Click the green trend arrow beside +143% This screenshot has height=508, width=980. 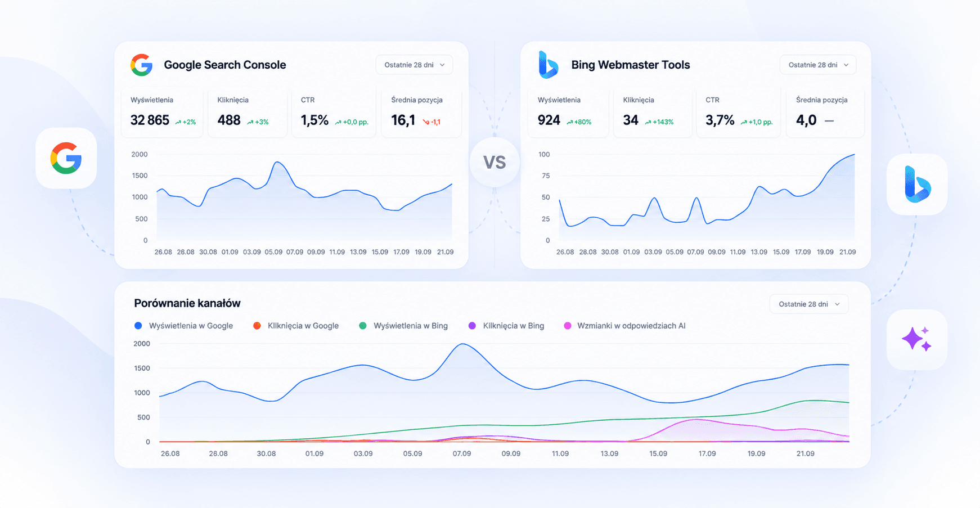(648, 122)
